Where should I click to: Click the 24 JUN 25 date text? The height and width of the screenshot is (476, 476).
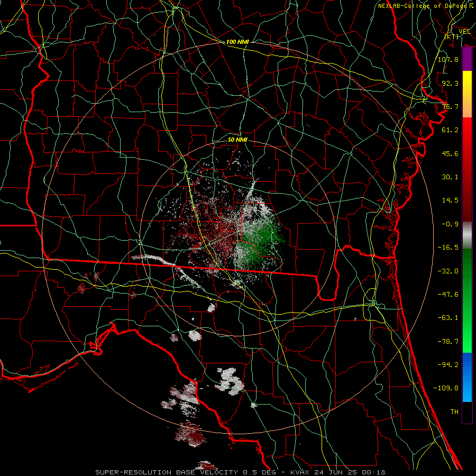coord(335,472)
